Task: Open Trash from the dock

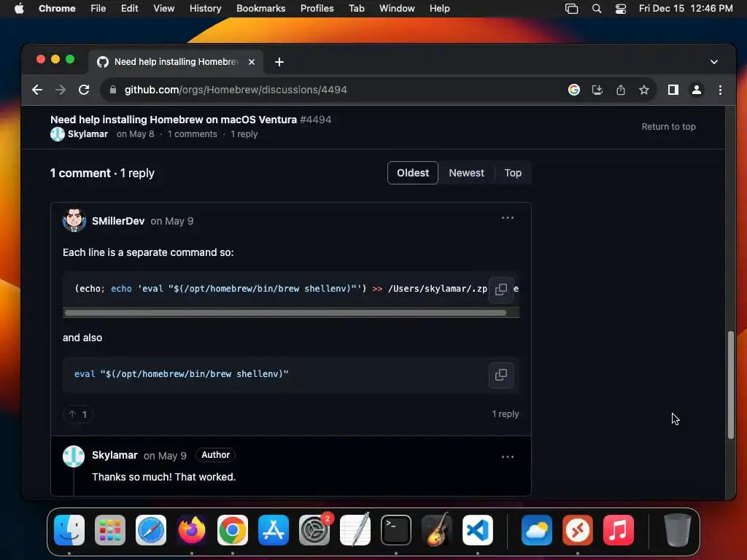Action: tap(677, 530)
